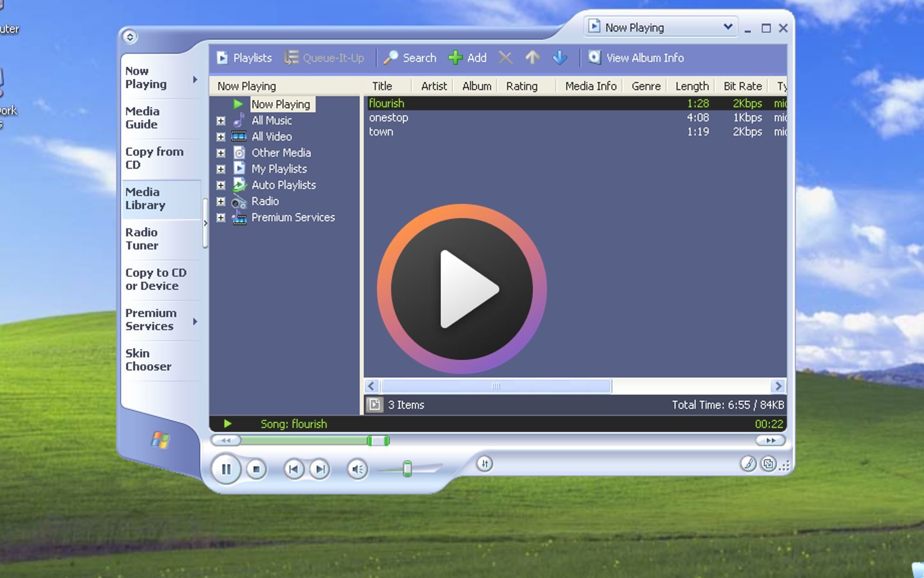Switch to the Skin Chooser tab

coord(148,360)
